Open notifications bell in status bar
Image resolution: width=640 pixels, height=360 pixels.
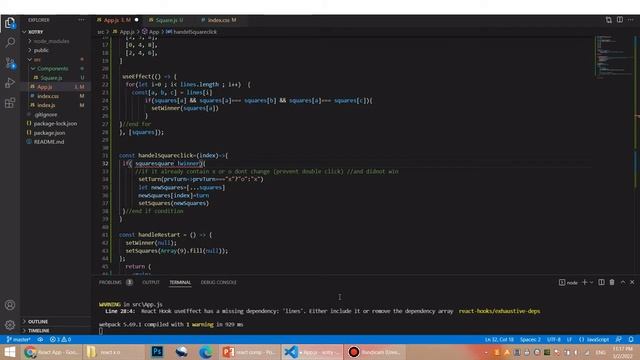[631, 339]
